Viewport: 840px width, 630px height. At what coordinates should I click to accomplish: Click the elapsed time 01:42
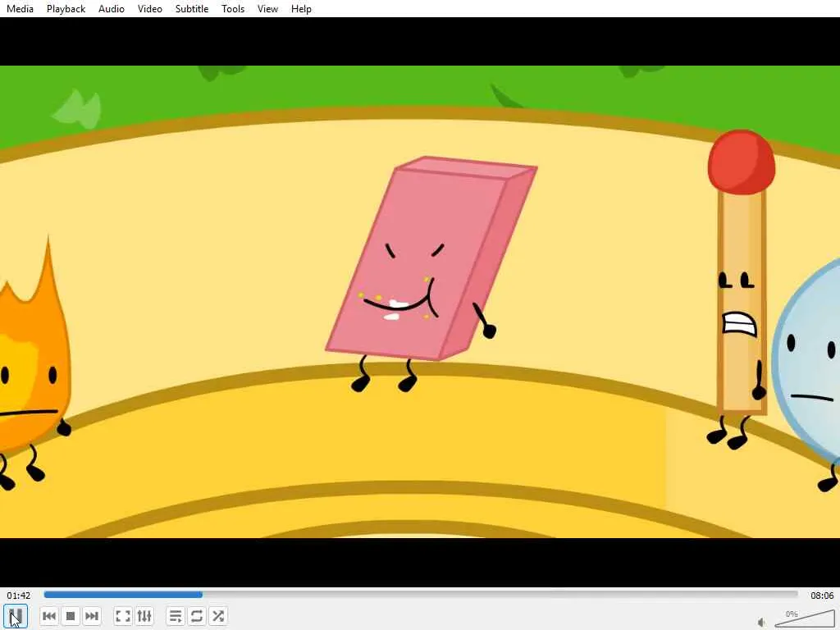tap(19, 596)
